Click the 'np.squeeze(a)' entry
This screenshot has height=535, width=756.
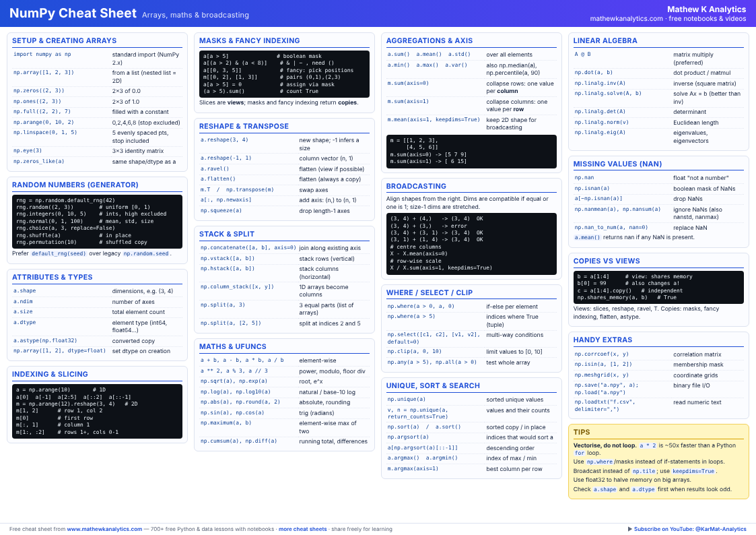coord(221,210)
